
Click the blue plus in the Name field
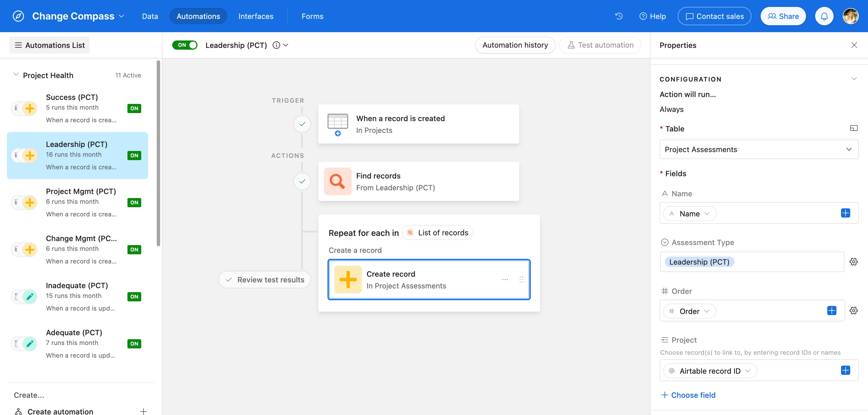(845, 213)
